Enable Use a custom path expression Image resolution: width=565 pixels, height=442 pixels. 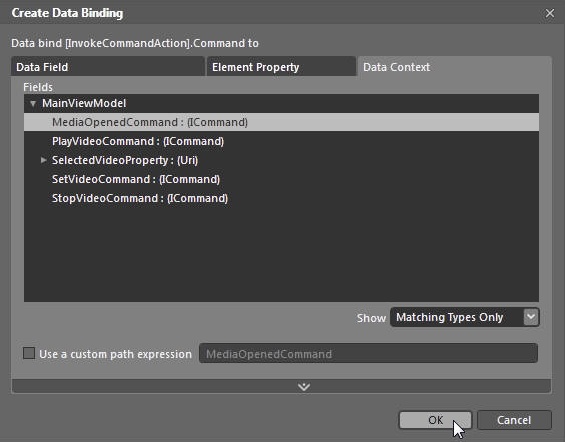pyautogui.click(x=29, y=353)
